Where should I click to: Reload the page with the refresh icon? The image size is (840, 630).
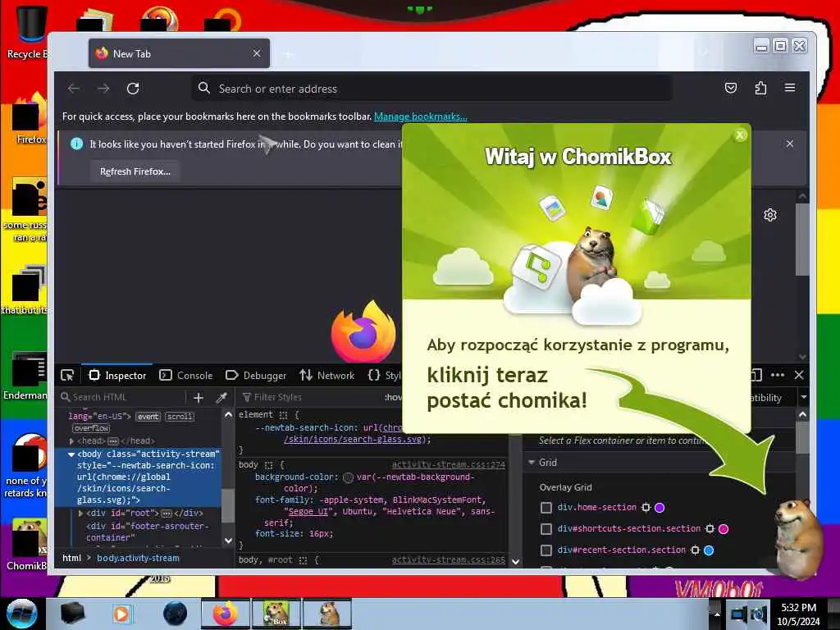(x=133, y=89)
